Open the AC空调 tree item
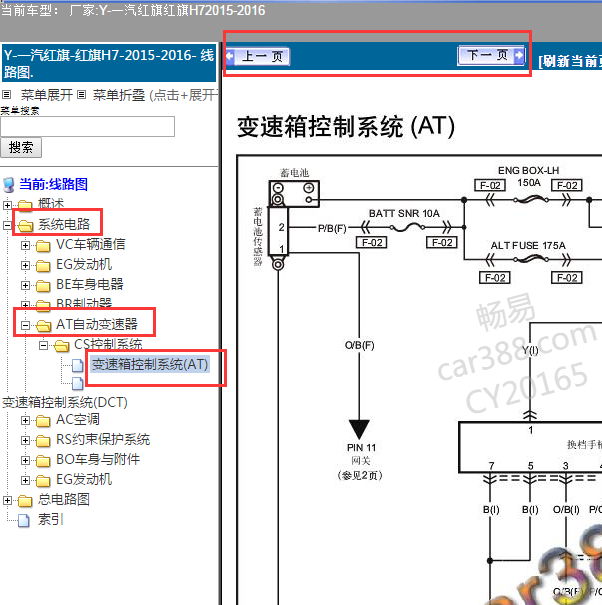 tap(78, 419)
